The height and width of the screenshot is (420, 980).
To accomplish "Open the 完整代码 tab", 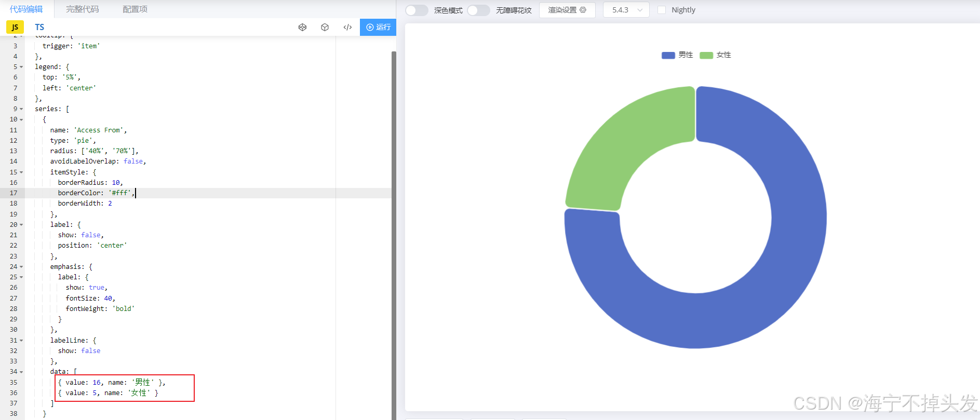I will pos(83,9).
